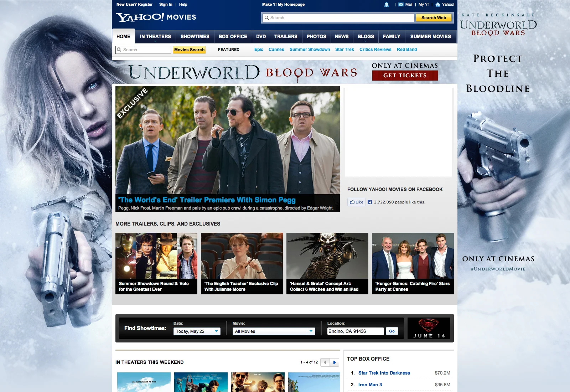Click the Facebook Like thumbs-up button
Viewport: 570px width, 392px height.
(356, 202)
